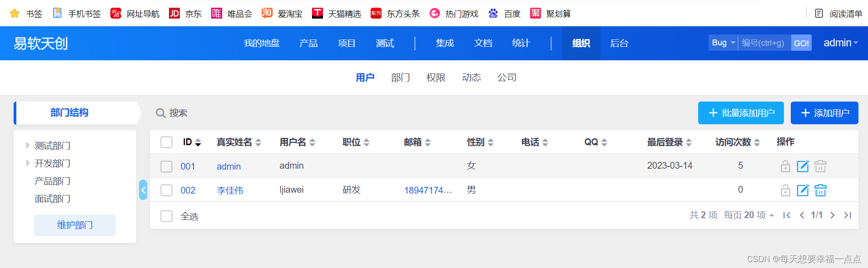Toggle the 全选 checkbox
Screen dimensions: 868x268
tap(167, 216)
